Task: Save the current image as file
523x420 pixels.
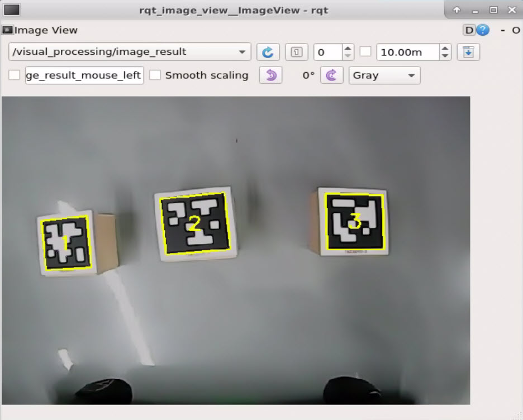Action: coord(468,52)
